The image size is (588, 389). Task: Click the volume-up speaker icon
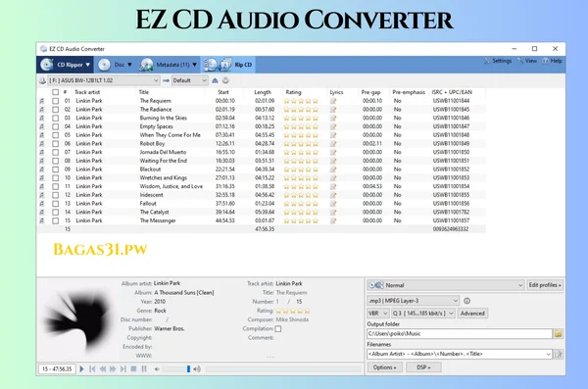pyautogui.click(x=197, y=369)
